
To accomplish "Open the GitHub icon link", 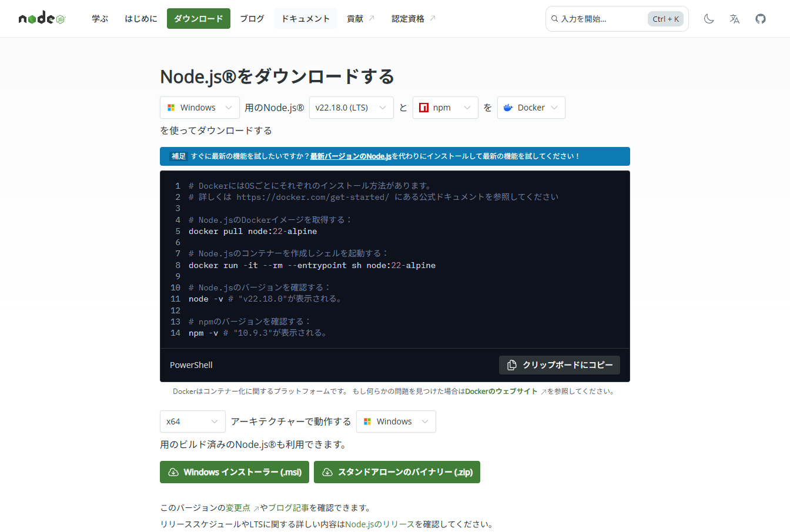I will (761, 19).
